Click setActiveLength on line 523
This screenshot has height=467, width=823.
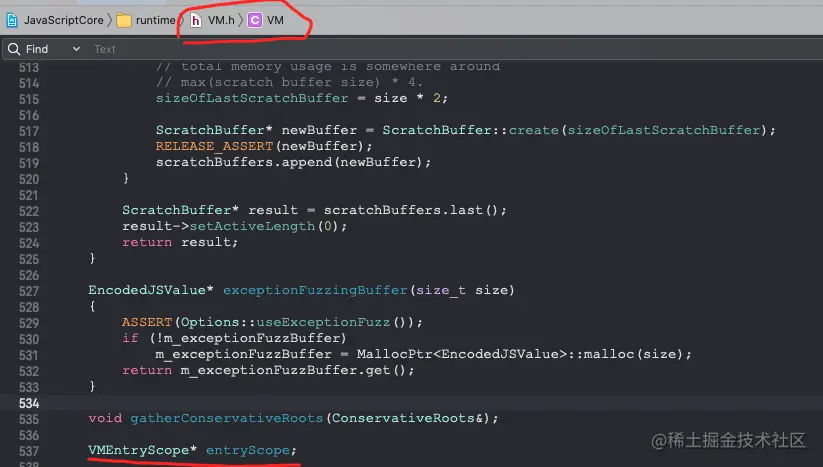(x=252, y=226)
